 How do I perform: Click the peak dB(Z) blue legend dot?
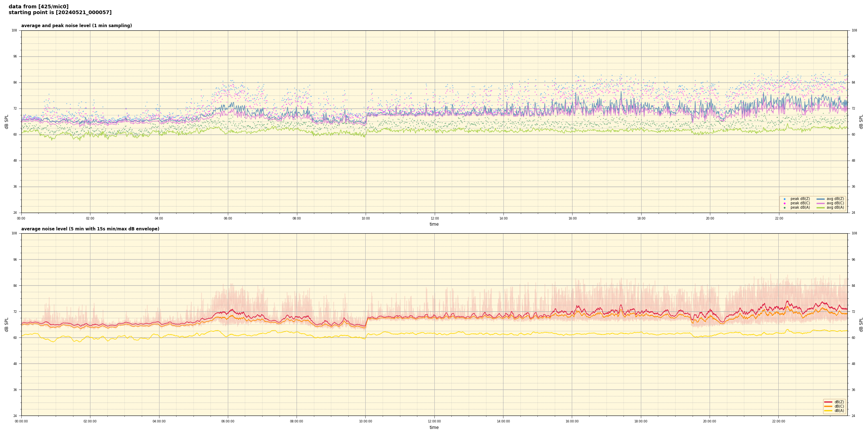[x=784, y=199]
